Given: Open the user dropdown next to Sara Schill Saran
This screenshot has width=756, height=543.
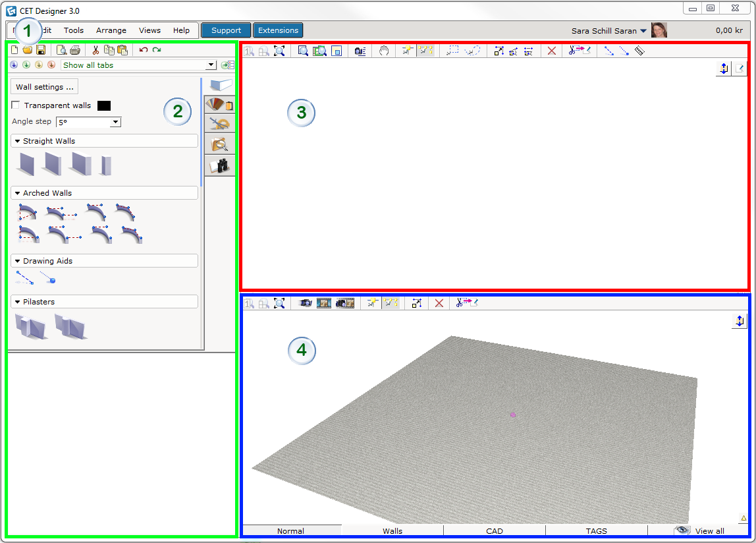Looking at the screenshot, I should (x=643, y=31).
